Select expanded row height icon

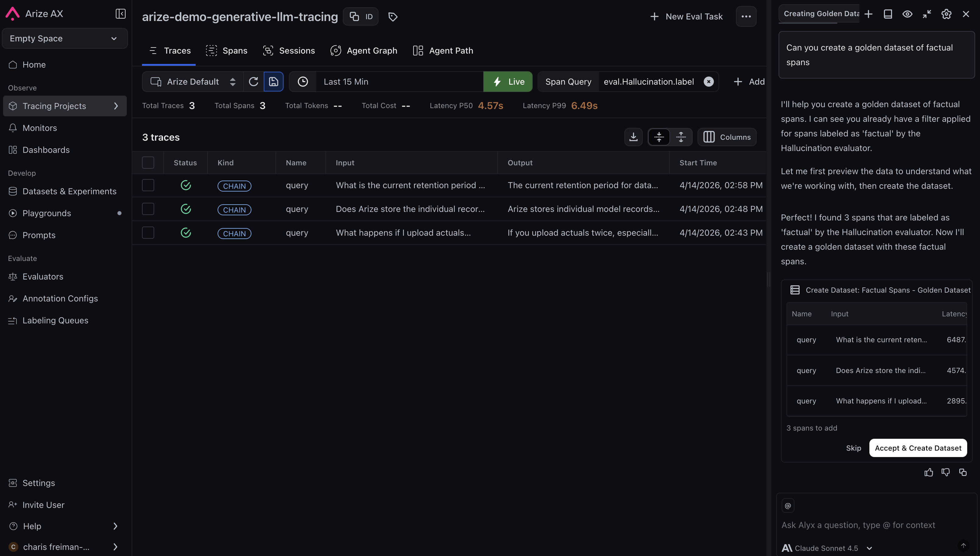click(681, 137)
